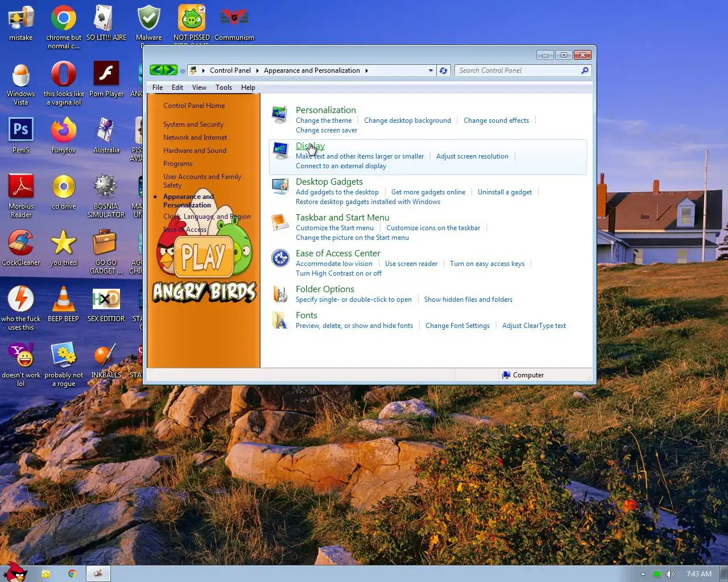The image size is (728, 582).
Task: Go forward with the green forward arrow
Action: [x=171, y=70]
